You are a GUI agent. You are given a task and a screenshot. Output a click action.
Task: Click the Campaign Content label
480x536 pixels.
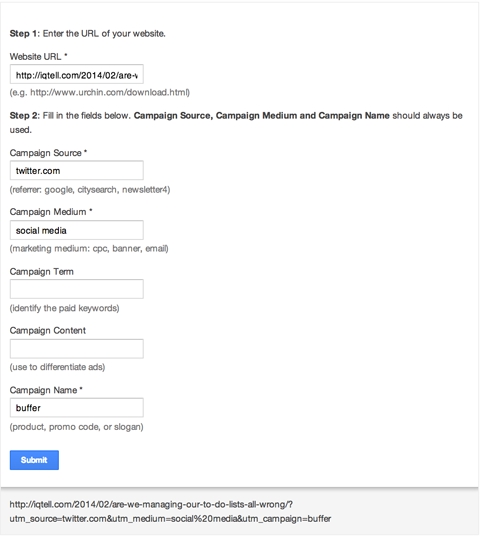(48, 331)
